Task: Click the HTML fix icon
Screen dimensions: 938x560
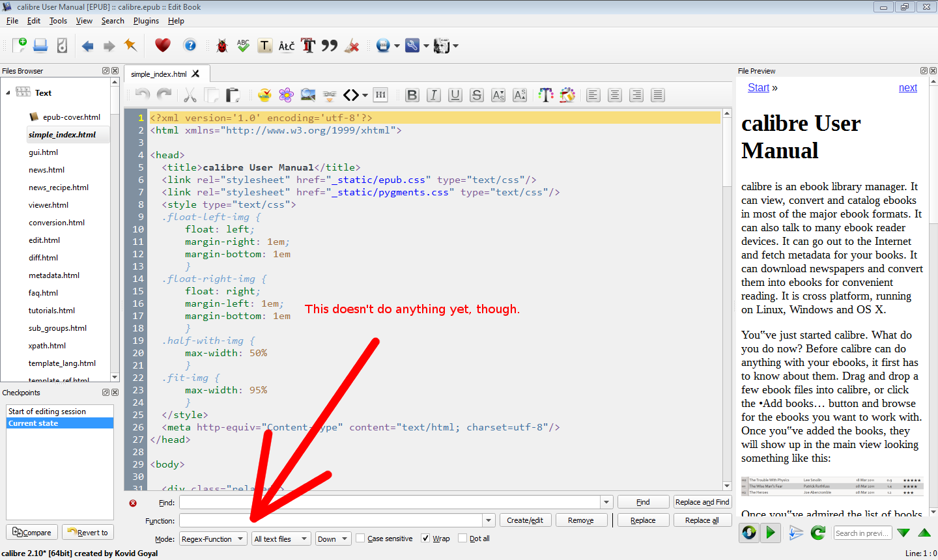Action: tap(264, 95)
